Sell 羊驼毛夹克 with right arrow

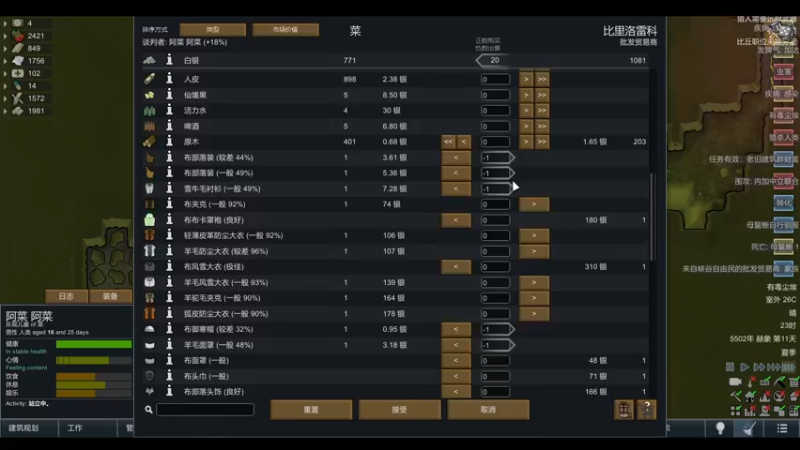click(534, 298)
